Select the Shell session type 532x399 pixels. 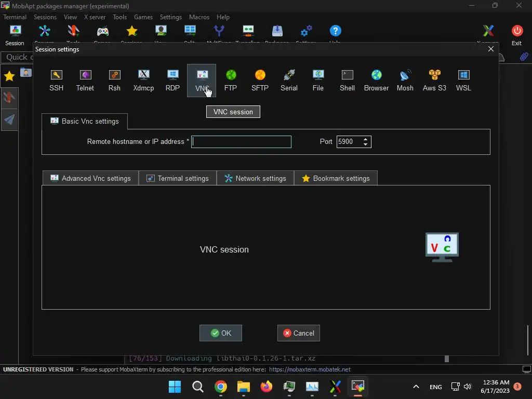click(x=347, y=81)
